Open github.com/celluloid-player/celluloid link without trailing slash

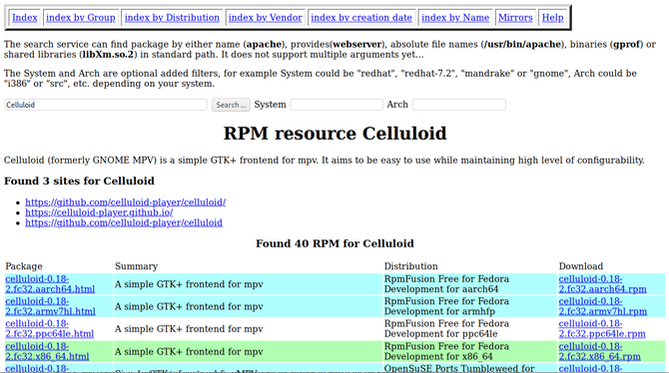pyautogui.click(x=124, y=222)
